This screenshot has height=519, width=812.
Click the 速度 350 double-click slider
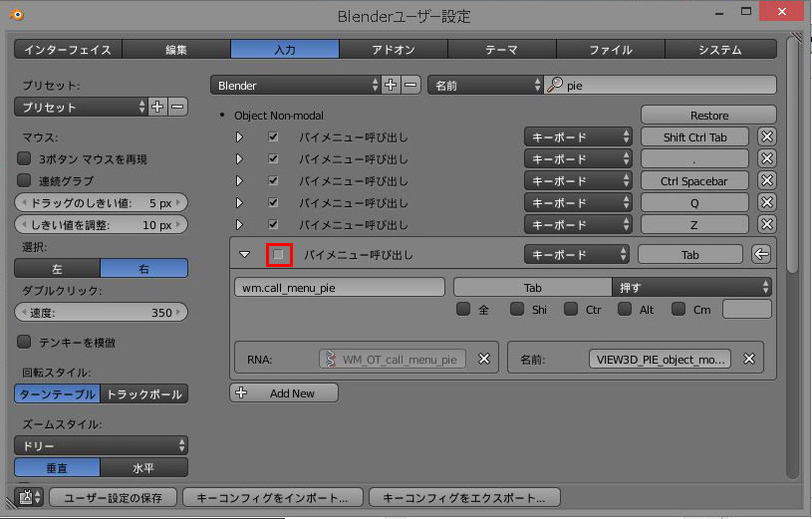pos(101,312)
